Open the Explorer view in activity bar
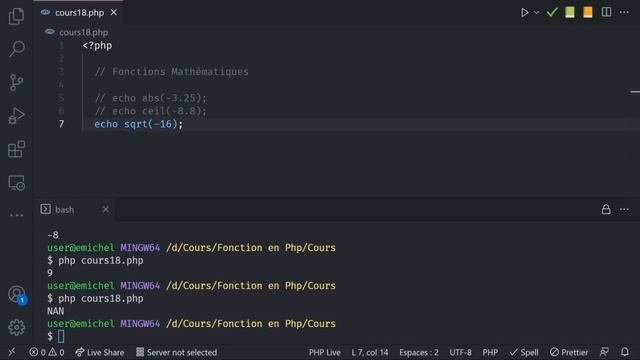Screen dimensions: 640x360 16,16
